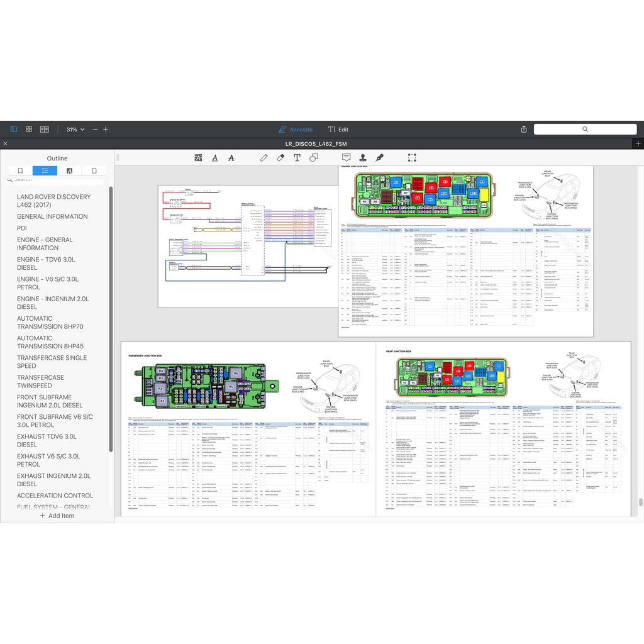Open the Shapes tool
The width and height of the screenshot is (644, 644).
[313, 158]
